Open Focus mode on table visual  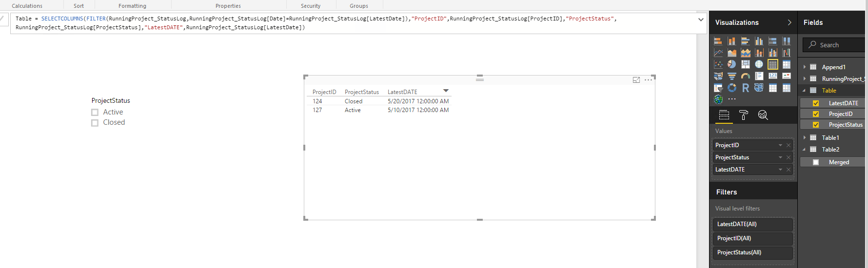click(636, 80)
